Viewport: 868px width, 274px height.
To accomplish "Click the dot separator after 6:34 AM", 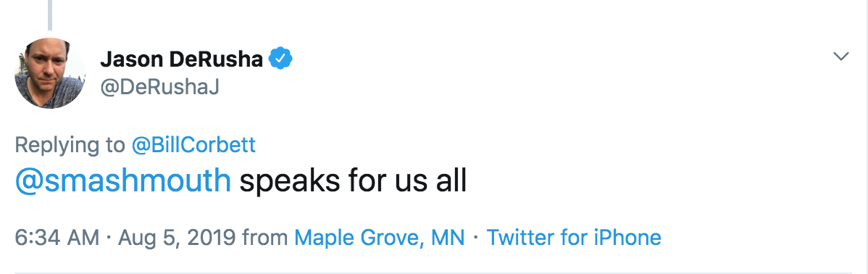I will [x=109, y=238].
